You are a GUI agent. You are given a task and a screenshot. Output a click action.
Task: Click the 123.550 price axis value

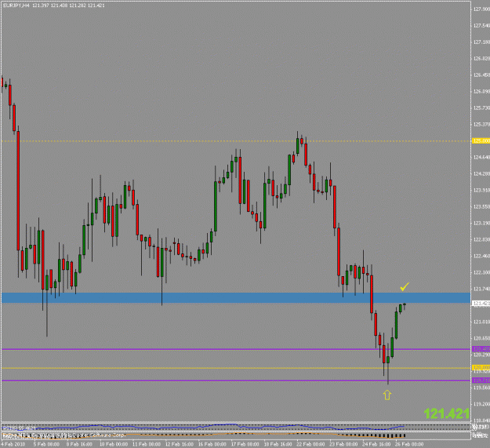point(481,206)
